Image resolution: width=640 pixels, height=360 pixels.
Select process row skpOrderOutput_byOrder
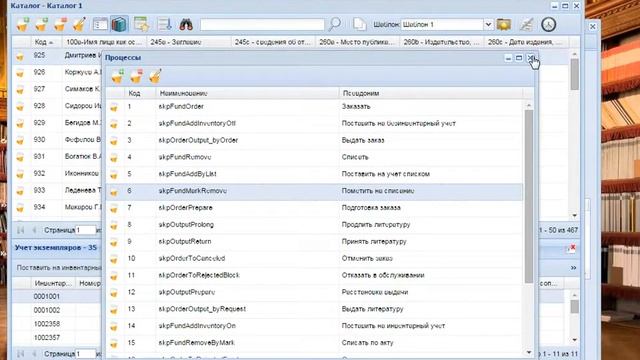point(314,140)
